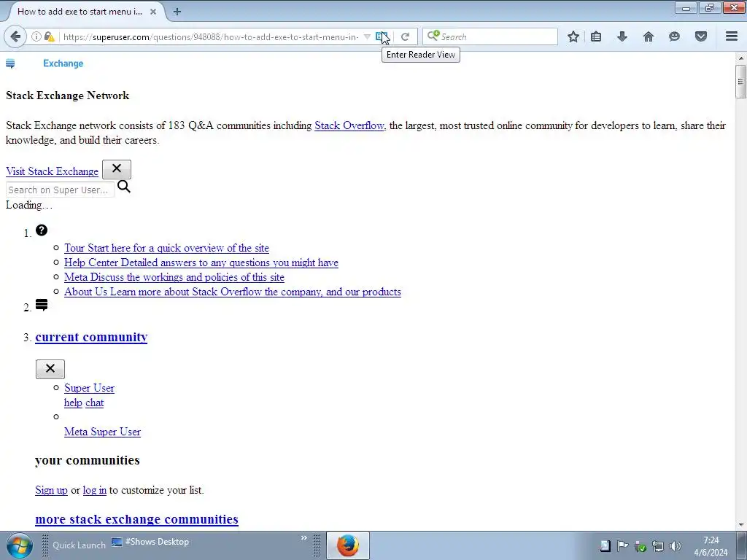
Task: Open the Meta Discuss link
Action: tap(174, 277)
